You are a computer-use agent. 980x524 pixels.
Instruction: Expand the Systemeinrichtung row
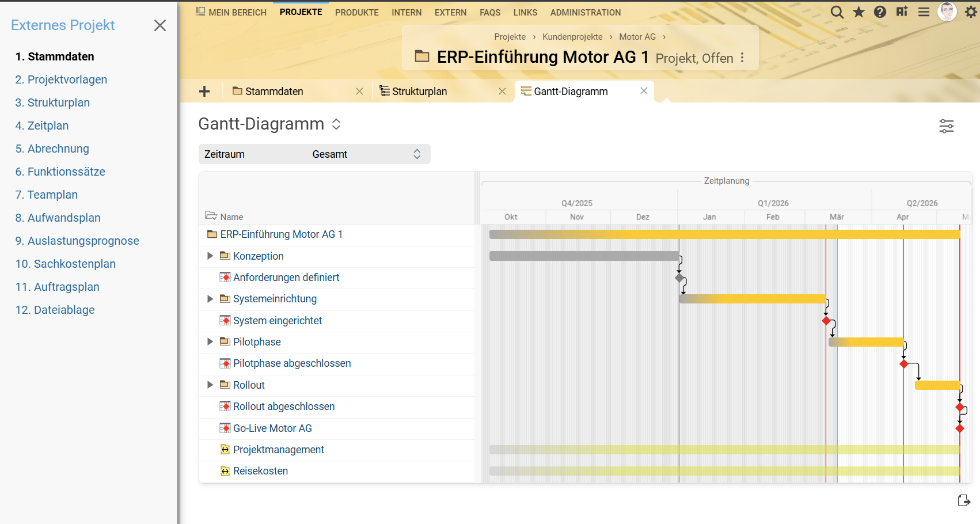pos(210,299)
